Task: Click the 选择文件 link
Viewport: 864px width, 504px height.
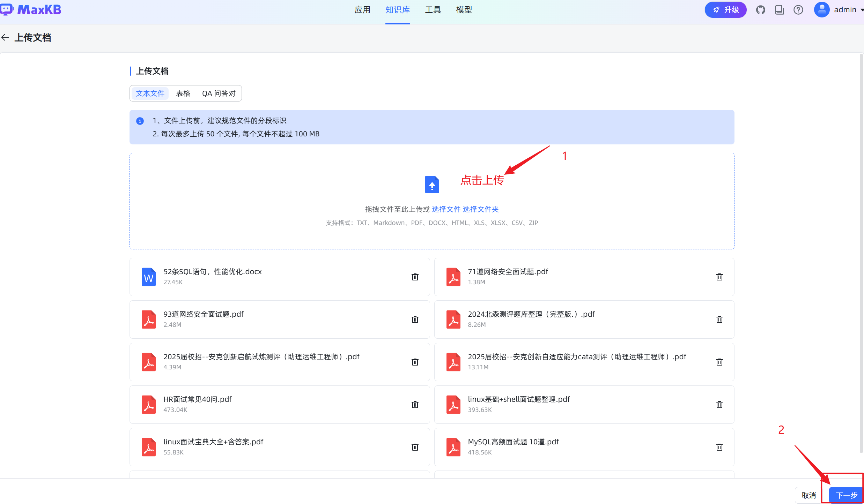Action: click(x=446, y=209)
